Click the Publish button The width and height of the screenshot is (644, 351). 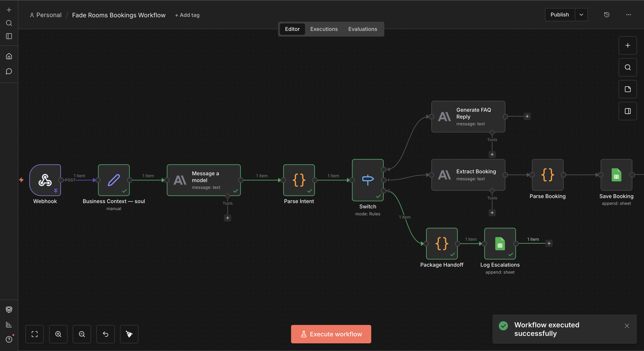(x=560, y=15)
